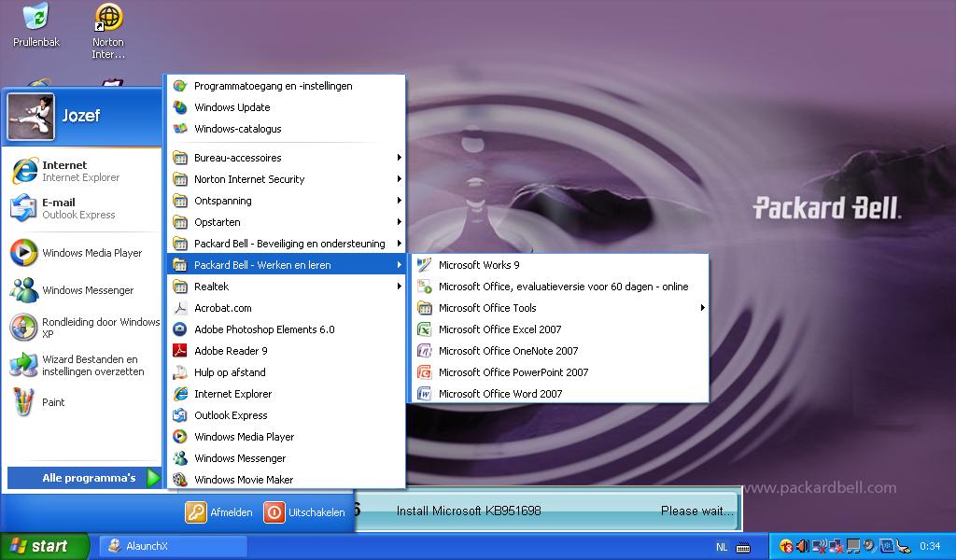The height and width of the screenshot is (560, 956).
Task: Open Microsoft Office Excel 2007 icon
Action: pos(424,329)
